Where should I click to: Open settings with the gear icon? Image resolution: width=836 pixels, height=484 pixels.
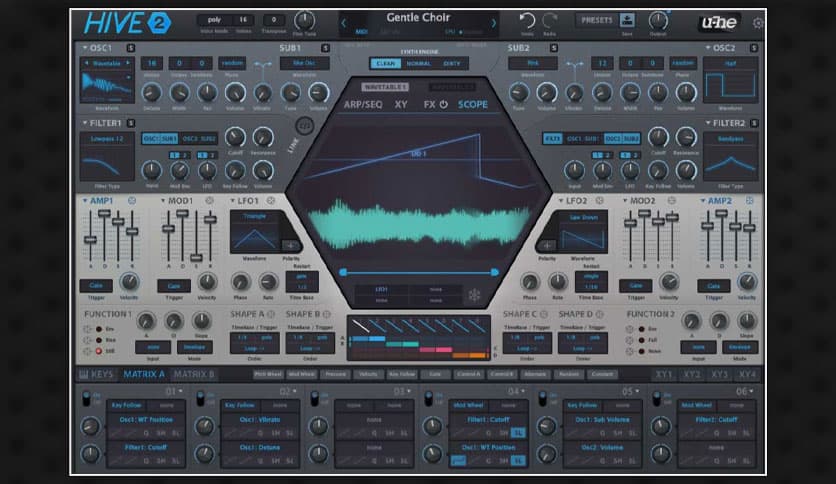[x=758, y=22]
